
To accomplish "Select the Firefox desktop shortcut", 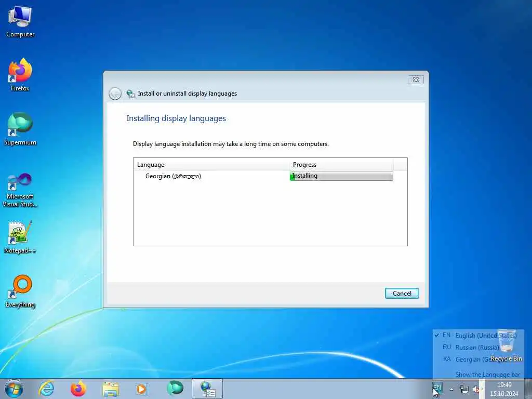I will click(20, 75).
